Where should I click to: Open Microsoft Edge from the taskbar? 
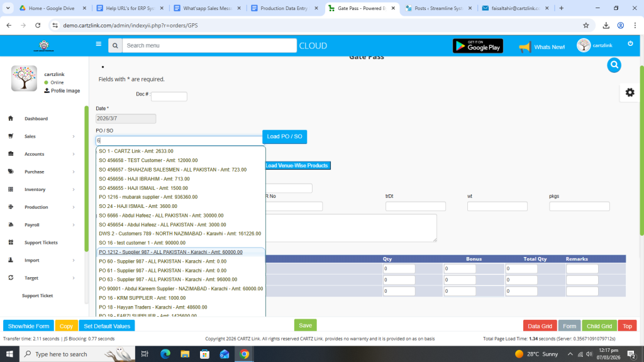165,354
